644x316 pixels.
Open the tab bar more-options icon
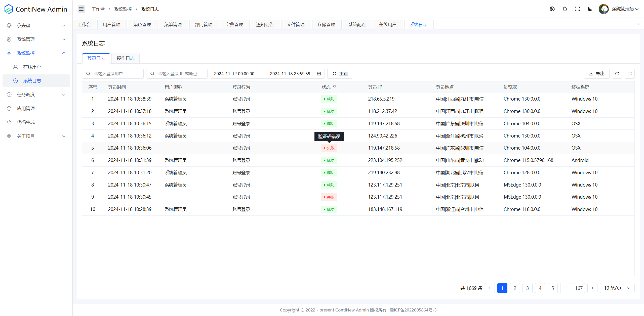point(639,25)
